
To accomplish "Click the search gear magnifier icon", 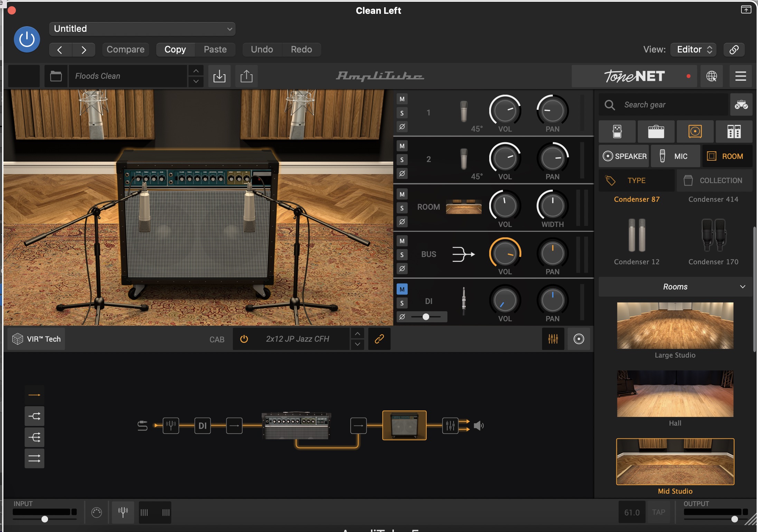I will point(610,105).
